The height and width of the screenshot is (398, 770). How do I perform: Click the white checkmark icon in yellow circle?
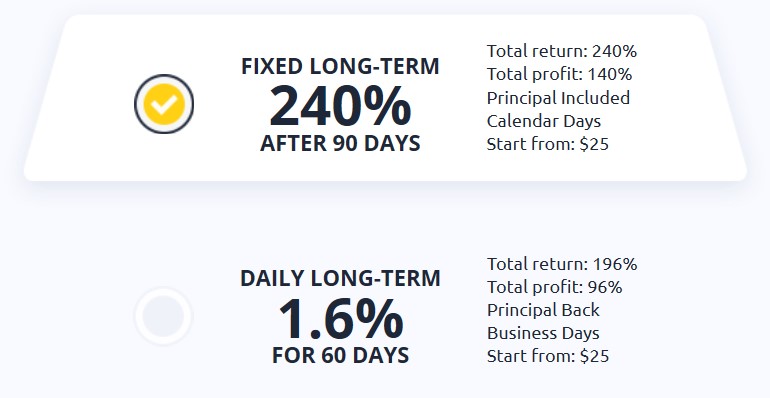[x=164, y=104]
